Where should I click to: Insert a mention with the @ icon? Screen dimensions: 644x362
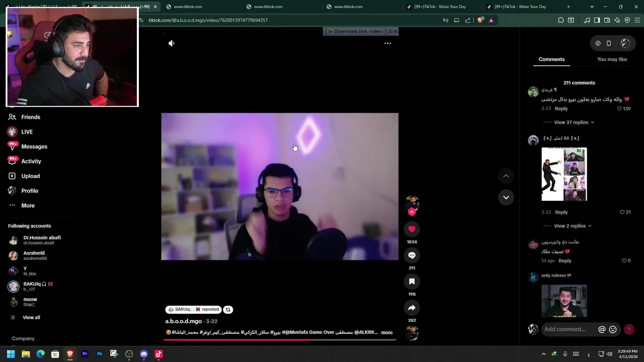click(x=602, y=329)
